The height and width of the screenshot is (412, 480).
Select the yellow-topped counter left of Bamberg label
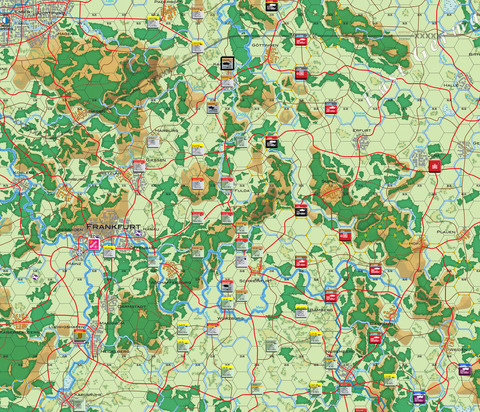301,311
